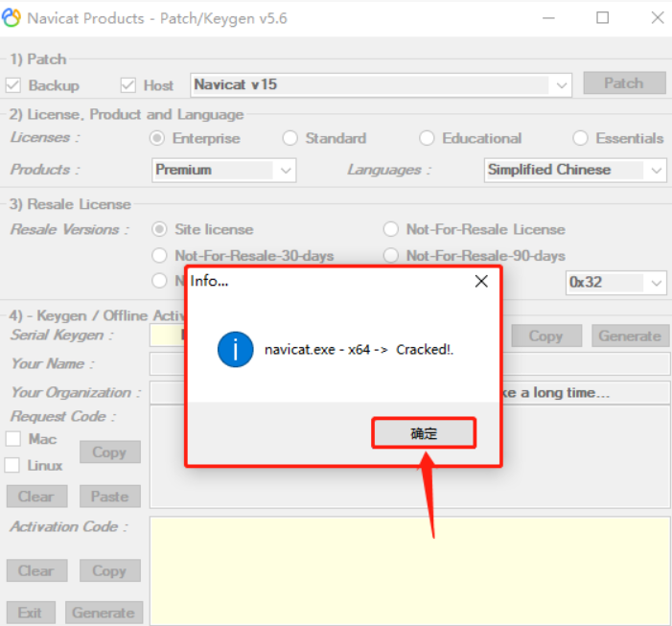Minimize the Patch/Keygen window

point(548,18)
